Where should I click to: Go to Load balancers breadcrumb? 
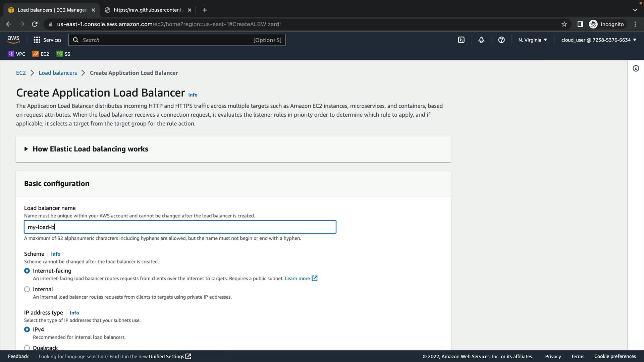(x=58, y=73)
